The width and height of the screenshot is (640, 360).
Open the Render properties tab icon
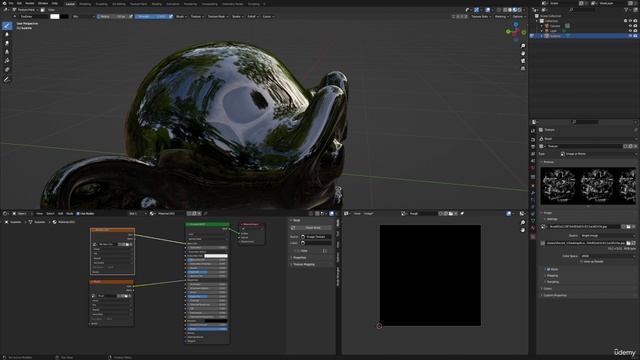(x=533, y=140)
